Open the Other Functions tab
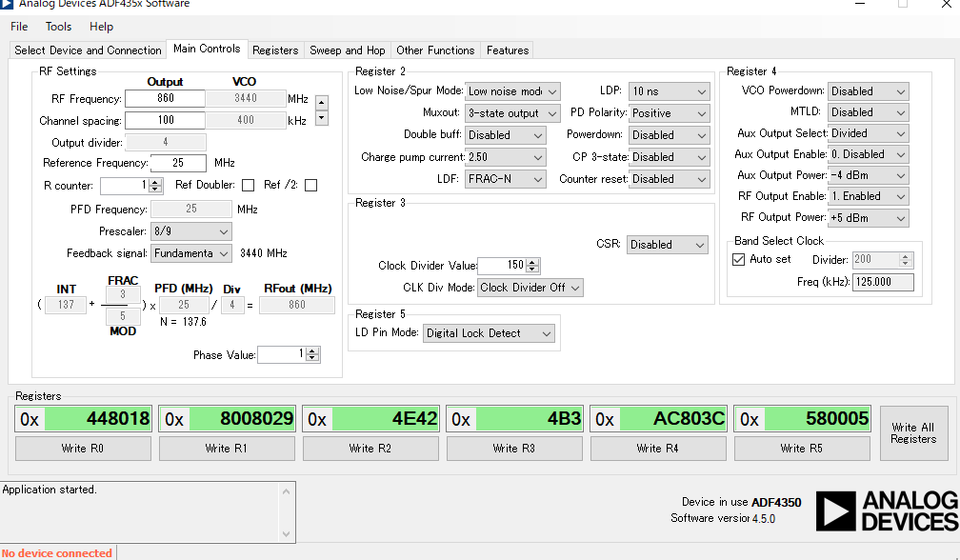The width and height of the screenshot is (960, 560). pos(435,50)
